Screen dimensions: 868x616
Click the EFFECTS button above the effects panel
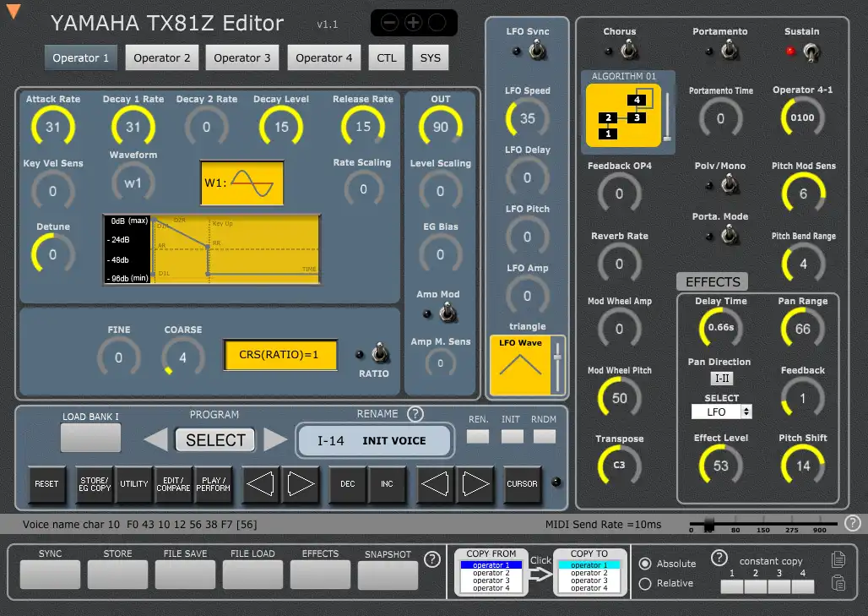pos(713,281)
